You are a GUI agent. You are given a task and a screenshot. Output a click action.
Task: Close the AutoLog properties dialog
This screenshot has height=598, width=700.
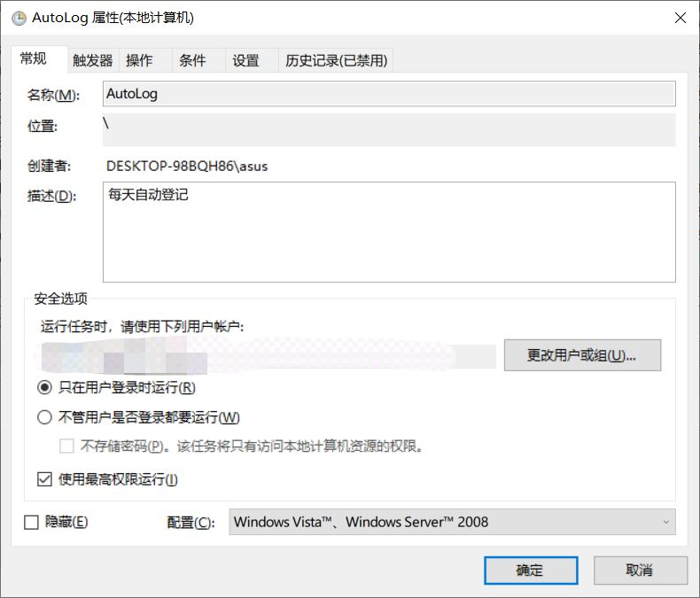tap(681, 18)
